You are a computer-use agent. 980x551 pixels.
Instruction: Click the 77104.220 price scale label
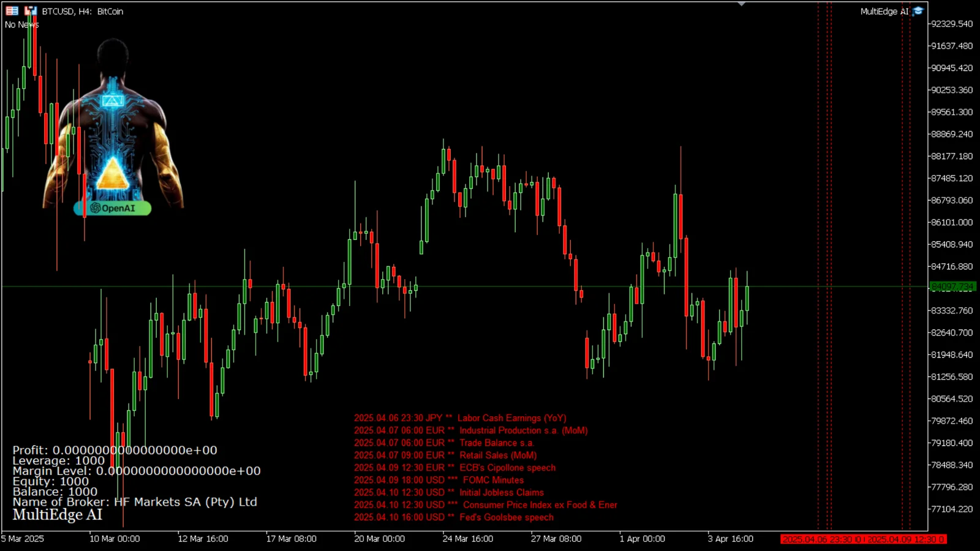click(x=952, y=509)
